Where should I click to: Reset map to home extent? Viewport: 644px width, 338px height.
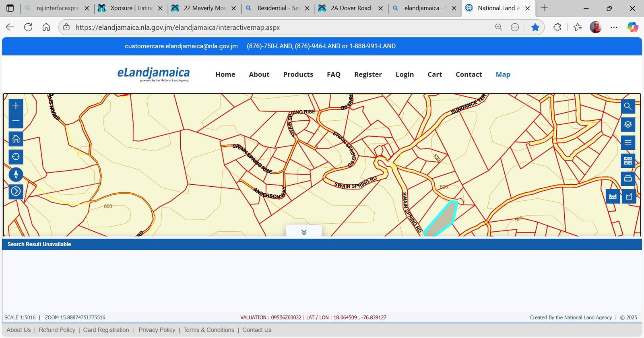pos(16,139)
